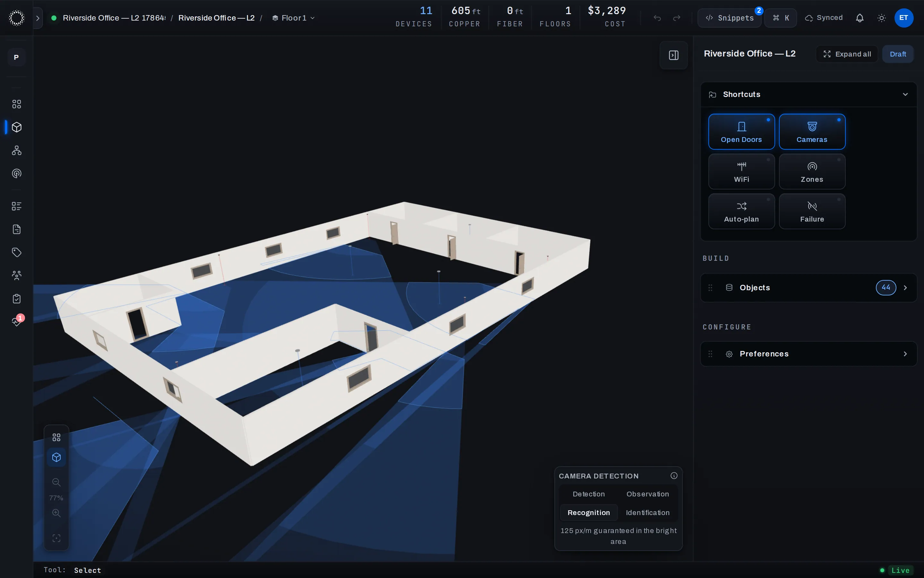924x578 pixels.
Task: Open the network topology icon
Action: (x=16, y=150)
